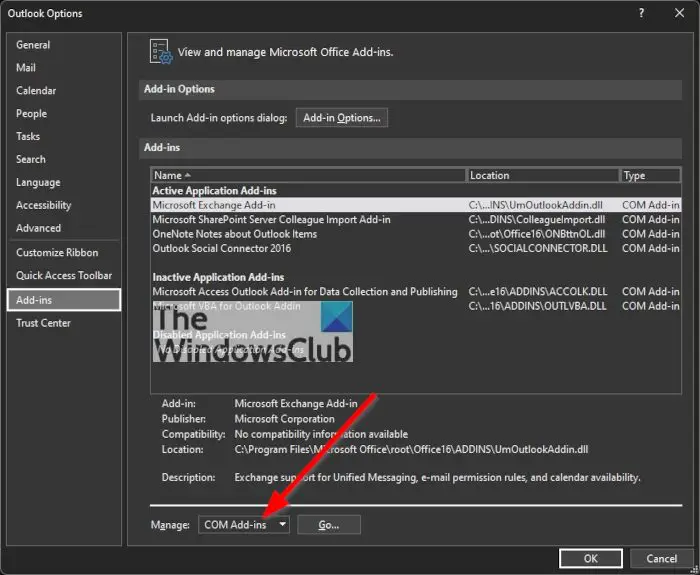Click the Inactive Application Add-ins group heading
This screenshot has height=575, width=700.
[x=218, y=277]
